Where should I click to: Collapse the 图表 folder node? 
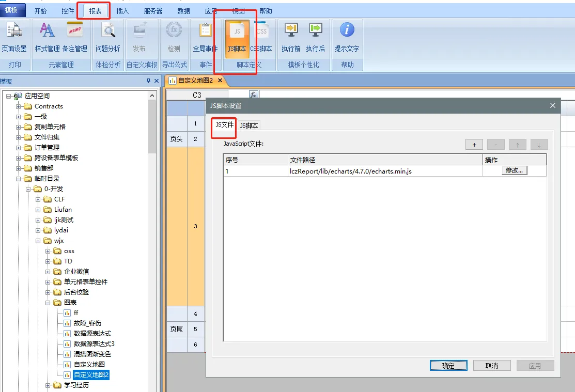(x=48, y=303)
